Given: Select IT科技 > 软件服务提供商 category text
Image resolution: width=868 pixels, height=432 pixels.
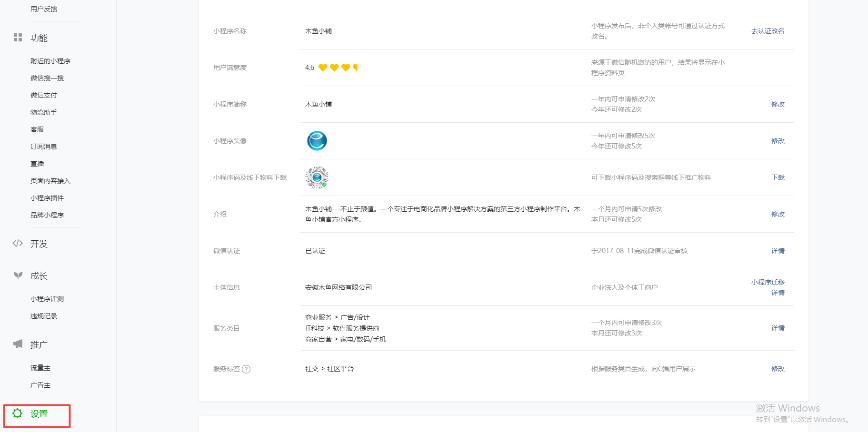Looking at the screenshot, I should [x=342, y=328].
